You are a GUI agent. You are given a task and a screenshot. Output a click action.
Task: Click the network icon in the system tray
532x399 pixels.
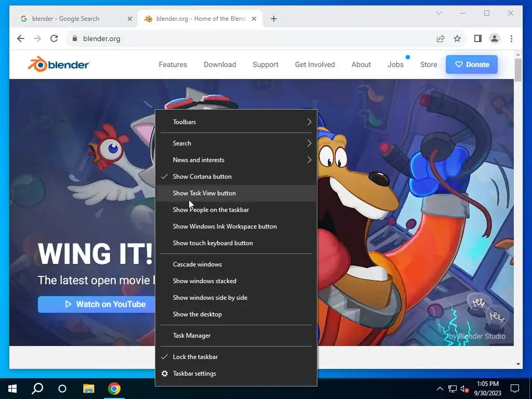coord(453,389)
